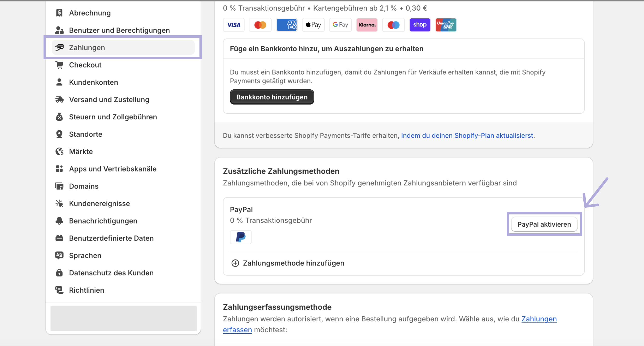Click the Steuern und Zollgebühren icon
Screen dimensions: 644x346
(x=59, y=117)
